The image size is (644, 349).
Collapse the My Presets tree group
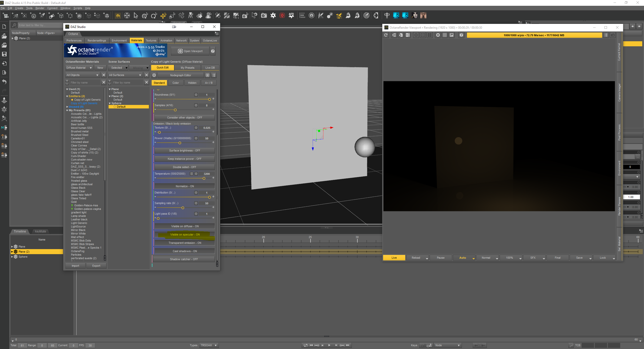tap(67, 110)
